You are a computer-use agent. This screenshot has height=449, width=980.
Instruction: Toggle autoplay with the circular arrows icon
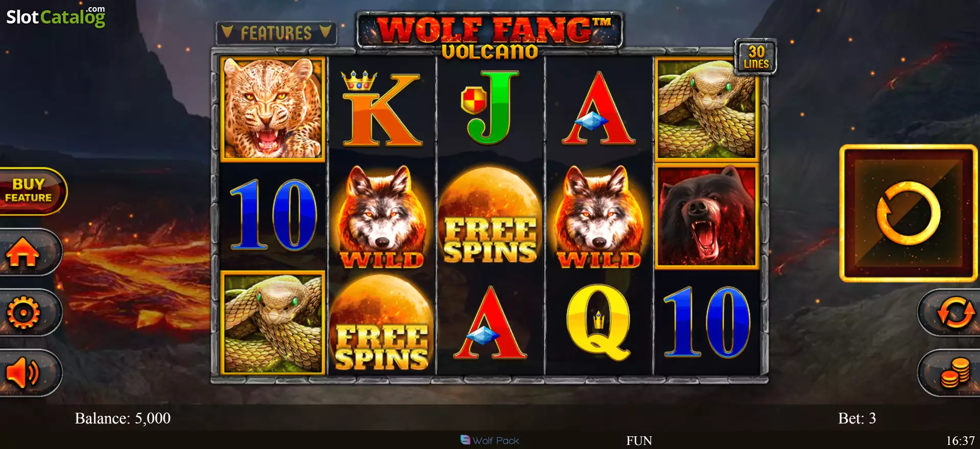(x=953, y=312)
